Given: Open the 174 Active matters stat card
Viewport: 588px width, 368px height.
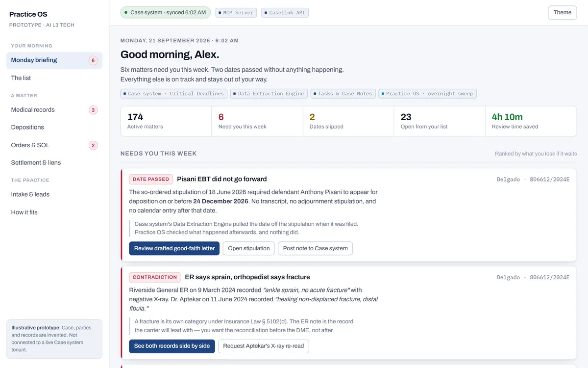Looking at the screenshot, I should (166, 122).
